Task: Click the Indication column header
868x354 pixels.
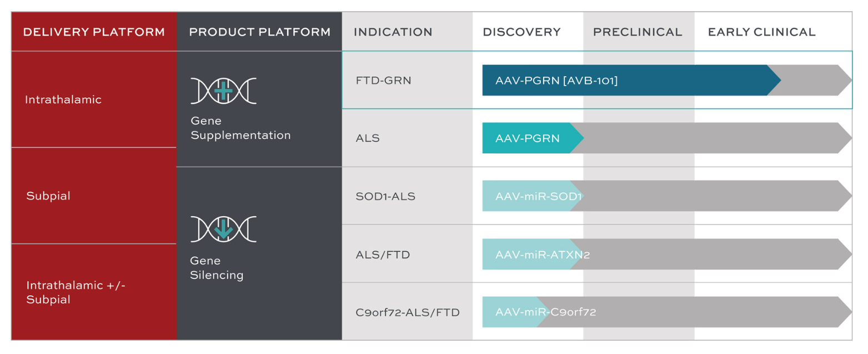Action: [393, 32]
